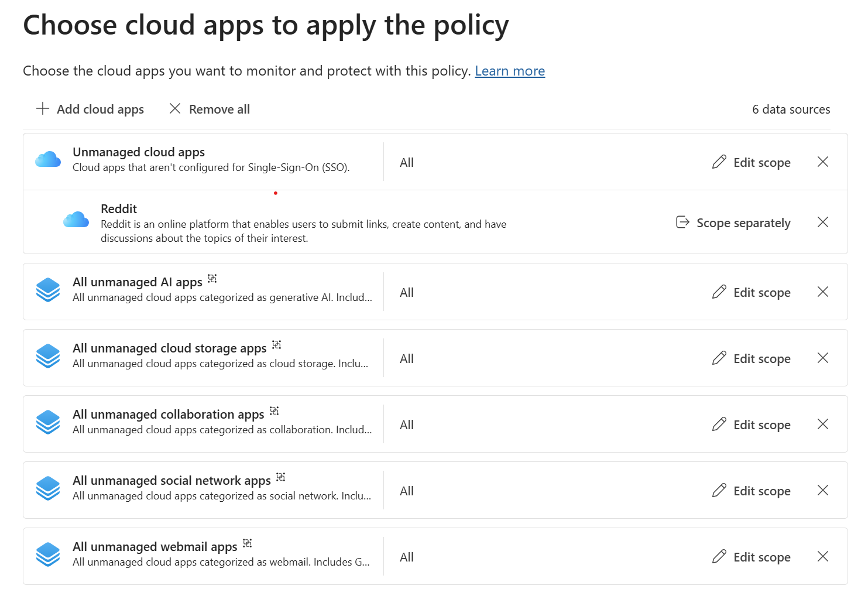This screenshot has width=868, height=606.
Task: Click the X icon beside Remove all
Action: [175, 109]
